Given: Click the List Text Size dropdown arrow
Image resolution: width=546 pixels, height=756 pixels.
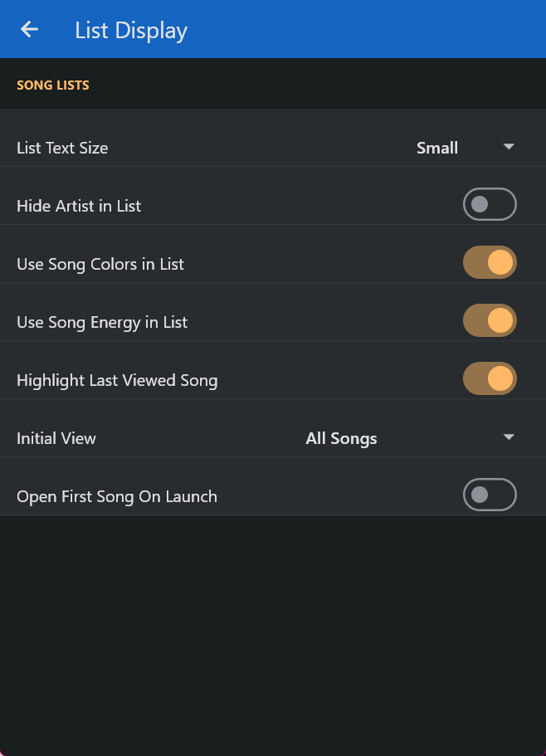Looking at the screenshot, I should pyautogui.click(x=509, y=147).
